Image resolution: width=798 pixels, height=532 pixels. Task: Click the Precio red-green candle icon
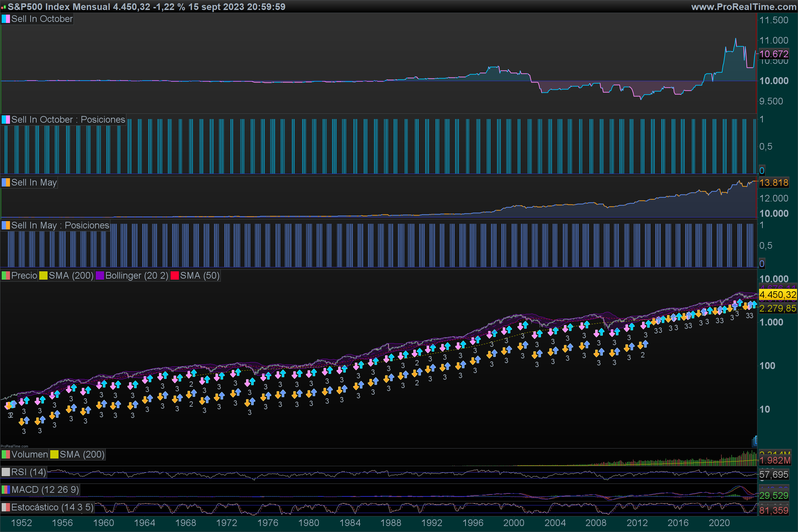click(6, 276)
